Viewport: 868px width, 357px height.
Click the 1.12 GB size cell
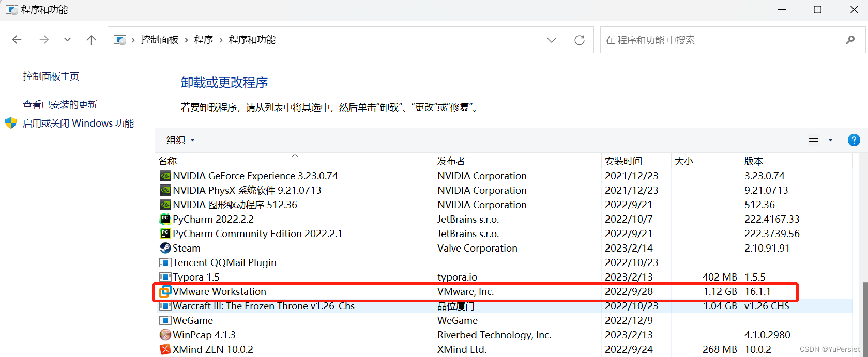(720, 291)
